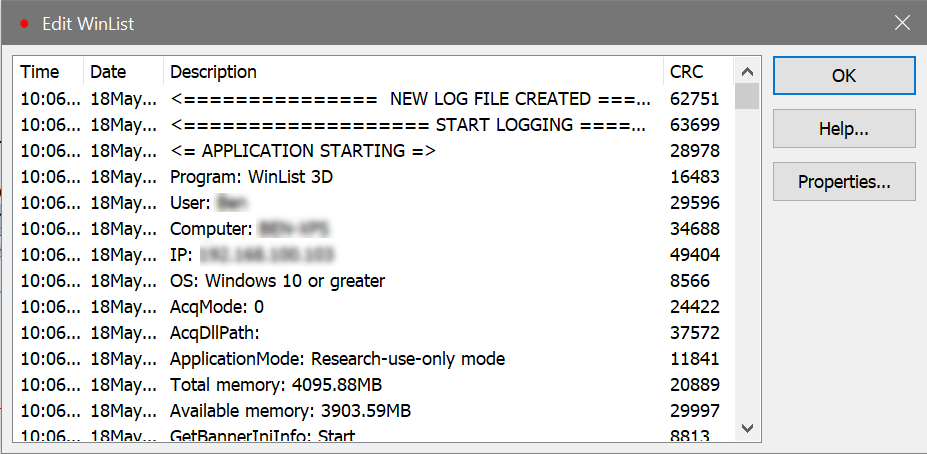Click CRC value 16483
927x454 pixels.
pos(695,177)
